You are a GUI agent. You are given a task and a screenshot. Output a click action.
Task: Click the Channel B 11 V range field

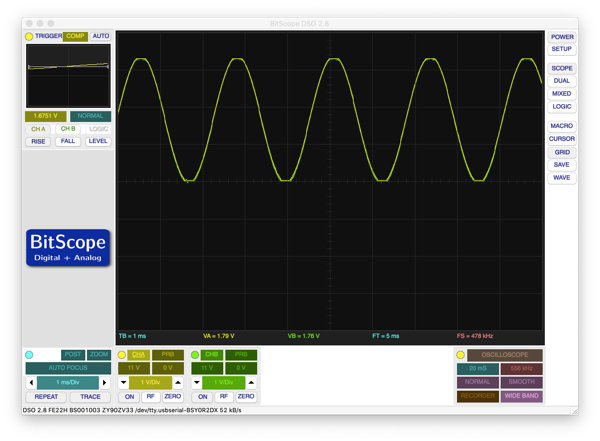pos(207,368)
